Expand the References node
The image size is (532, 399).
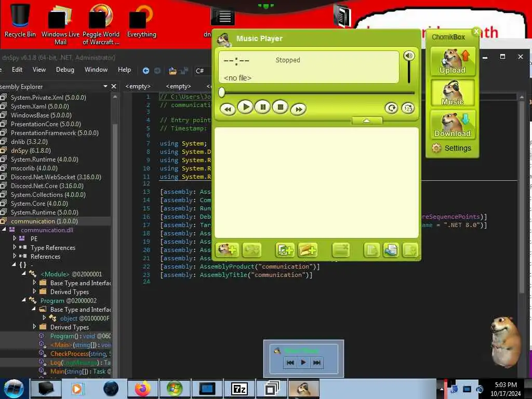(14, 256)
